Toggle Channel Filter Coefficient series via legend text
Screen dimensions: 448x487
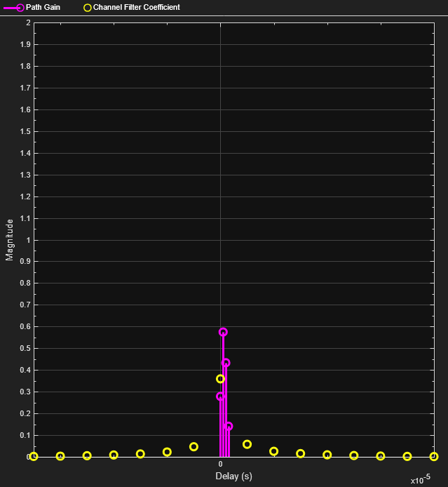pos(136,7)
